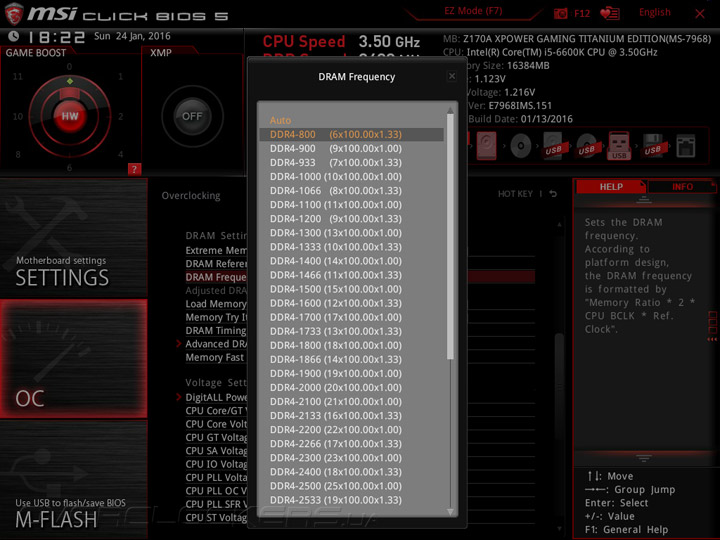Image resolution: width=720 pixels, height=540 pixels.
Task: Toggle the Game Boost HW knob
Action: pos(70,116)
